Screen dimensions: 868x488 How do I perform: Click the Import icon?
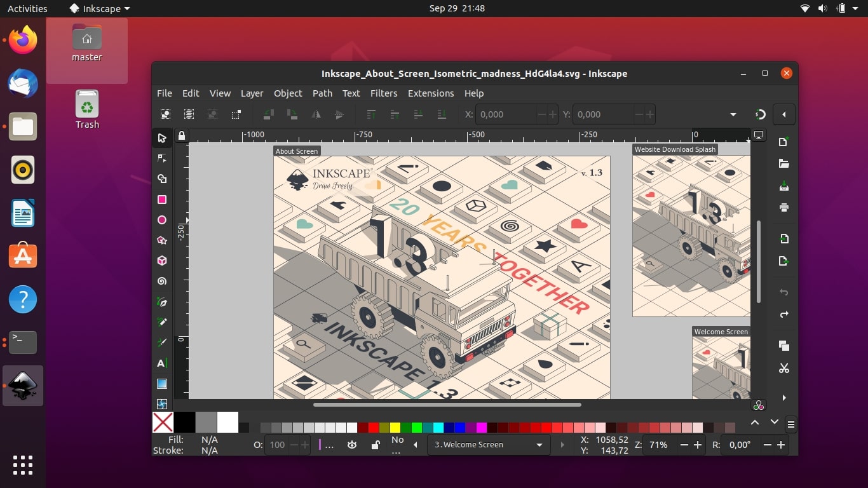pos(784,239)
